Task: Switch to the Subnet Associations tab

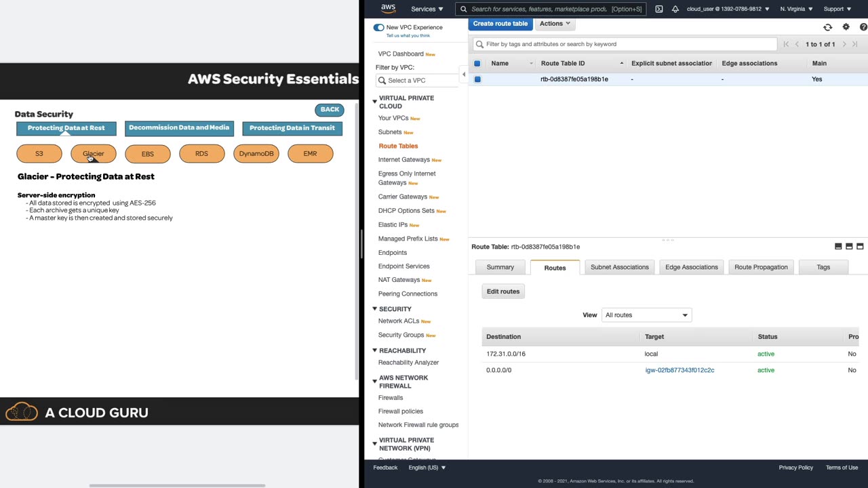Action: pyautogui.click(x=619, y=267)
